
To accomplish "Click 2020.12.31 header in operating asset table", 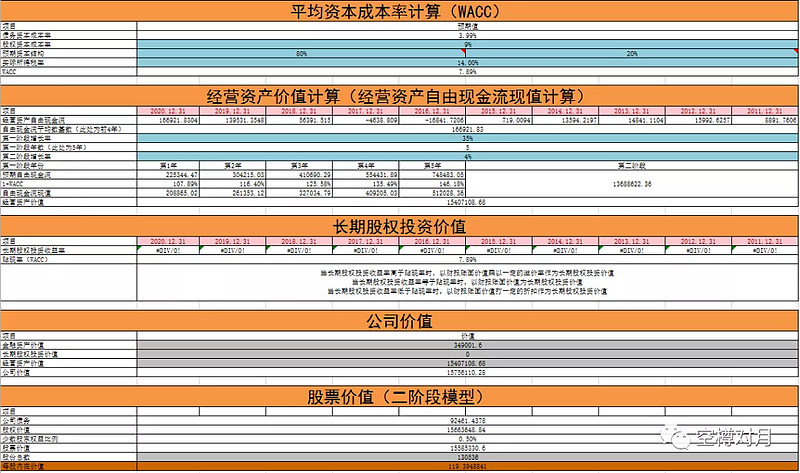I will (x=168, y=111).
